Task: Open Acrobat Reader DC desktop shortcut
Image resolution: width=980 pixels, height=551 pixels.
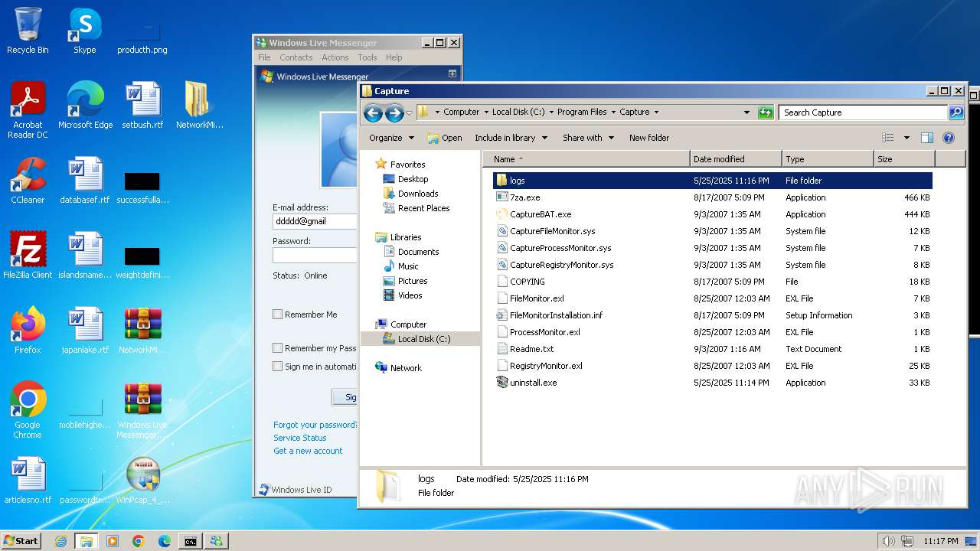Action: coord(28,110)
